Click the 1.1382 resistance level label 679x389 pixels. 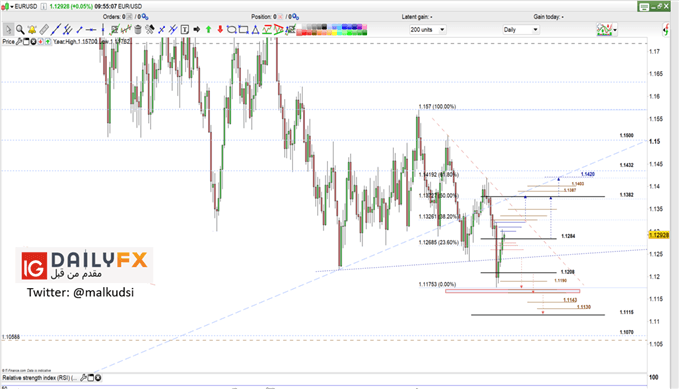tap(627, 195)
